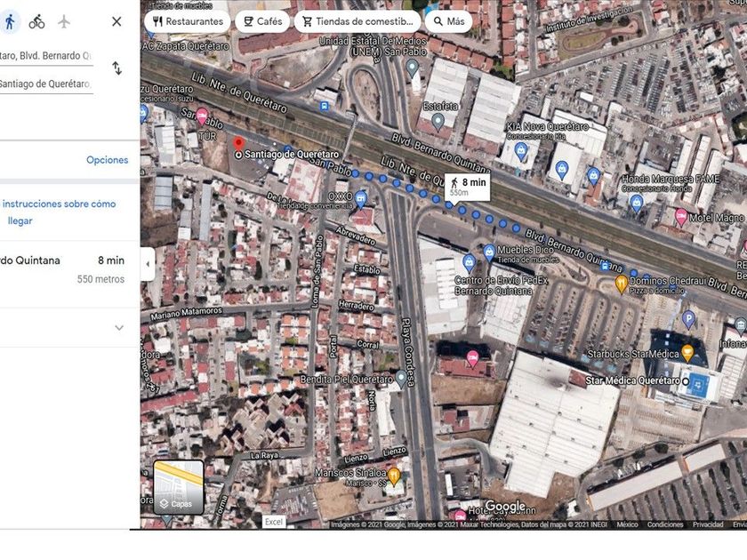Filter map by Restaurantes
This screenshot has width=747, height=560.
187,21
